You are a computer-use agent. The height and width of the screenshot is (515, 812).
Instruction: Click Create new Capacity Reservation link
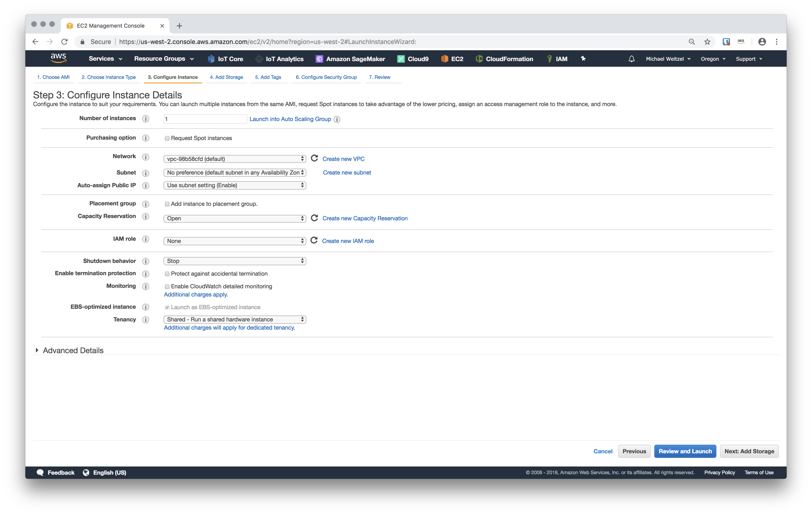[365, 218]
